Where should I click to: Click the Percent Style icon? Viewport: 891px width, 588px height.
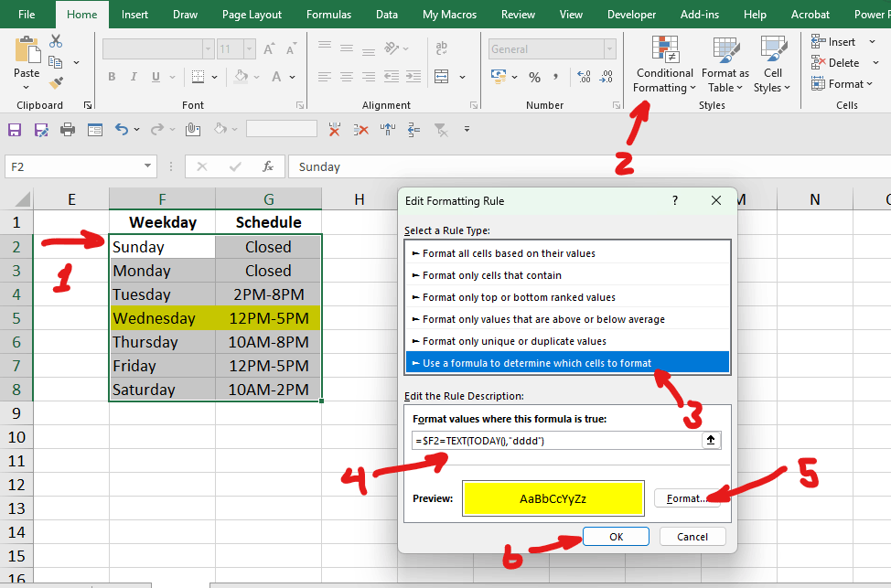pyautogui.click(x=534, y=77)
